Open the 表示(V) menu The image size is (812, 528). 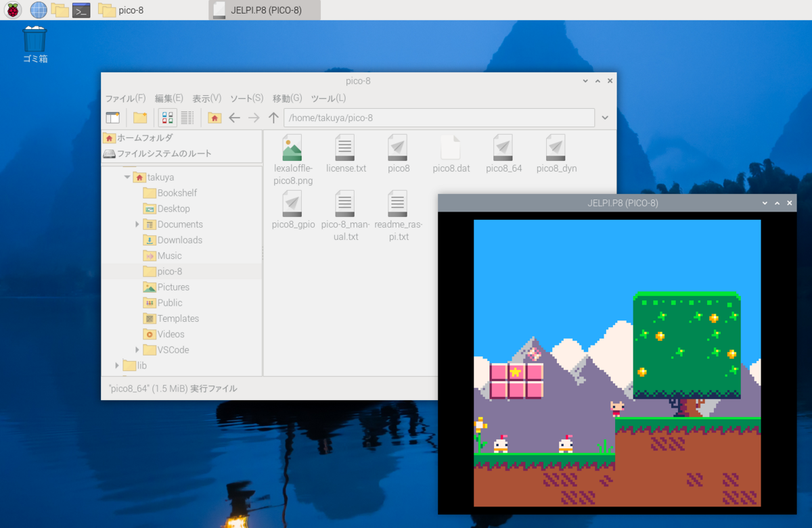[x=206, y=99]
